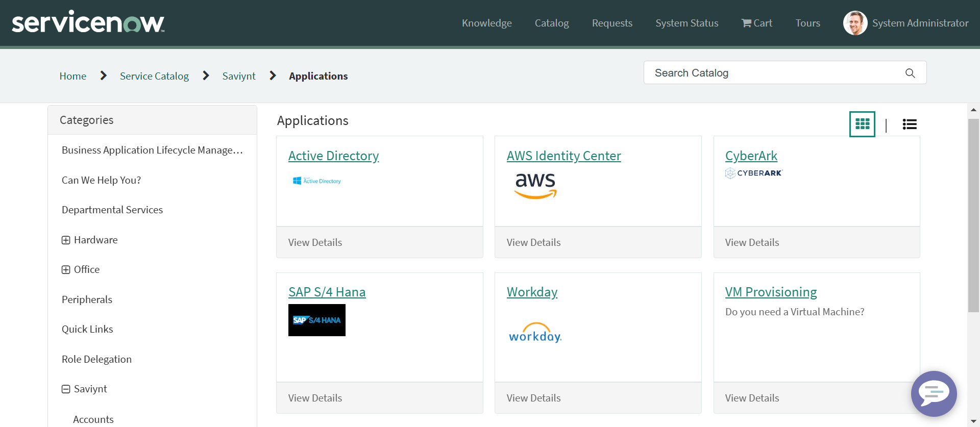This screenshot has height=427, width=980.
Task: Click the ServiceNow logo
Action: pyautogui.click(x=88, y=22)
